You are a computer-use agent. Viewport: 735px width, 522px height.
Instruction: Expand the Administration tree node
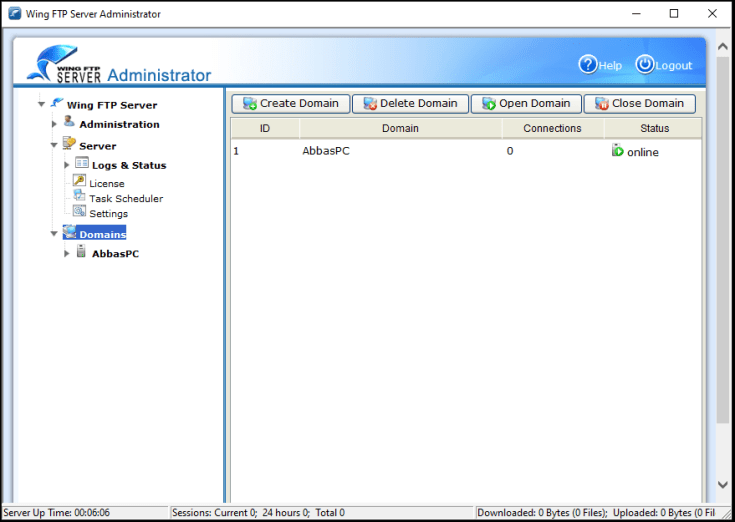tap(54, 124)
